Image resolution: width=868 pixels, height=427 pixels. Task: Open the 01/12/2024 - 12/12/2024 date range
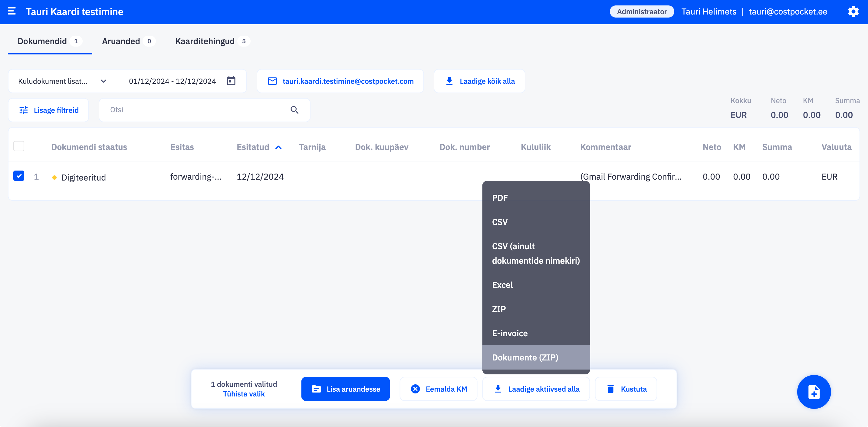[x=182, y=81]
